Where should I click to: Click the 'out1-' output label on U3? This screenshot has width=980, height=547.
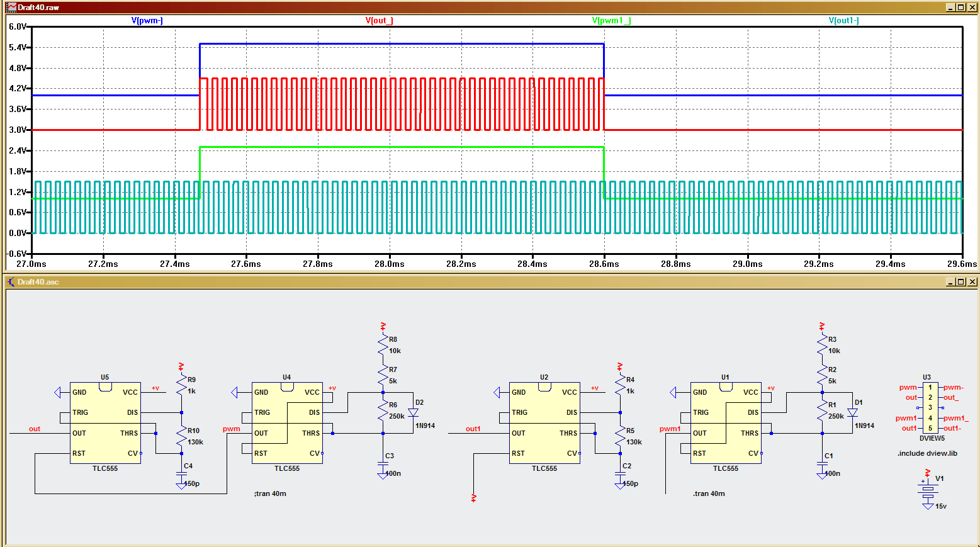(x=952, y=428)
